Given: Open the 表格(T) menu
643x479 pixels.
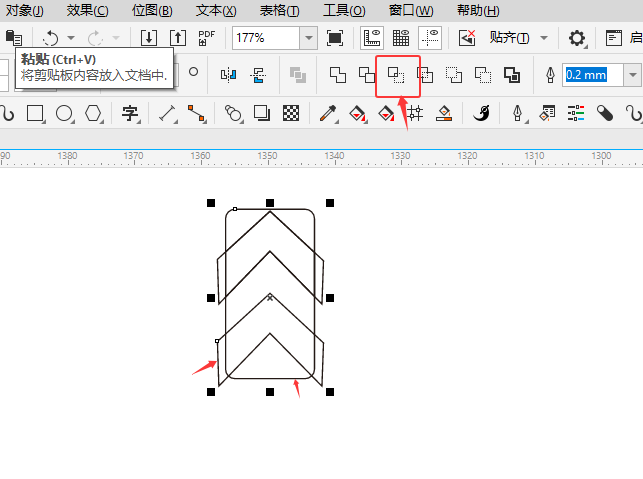Looking at the screenshot, I should click(x=280, y=10).
